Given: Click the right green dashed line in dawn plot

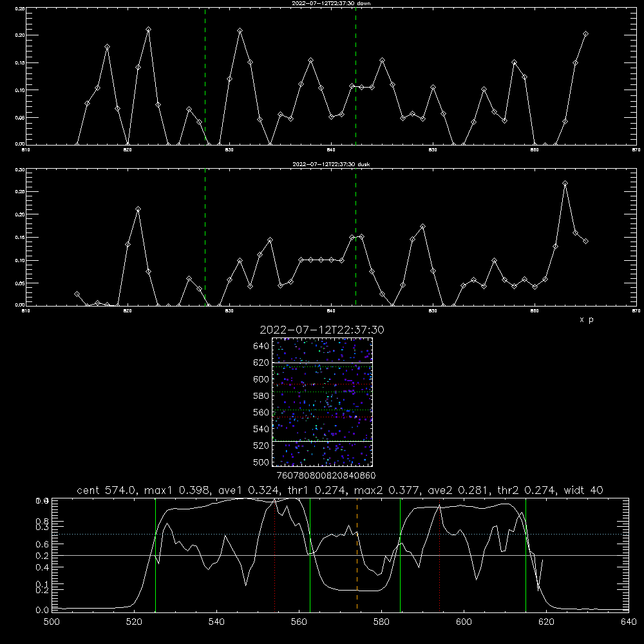Looking at the screenshot, I should pyautogui.click(x=355, y=76).
